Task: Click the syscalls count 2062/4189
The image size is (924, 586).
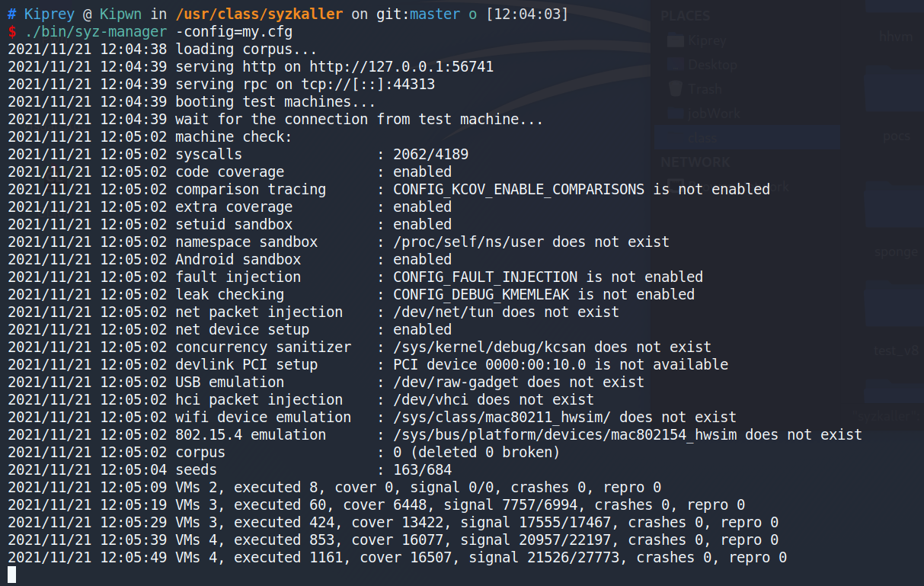Action: coord(430,155)
